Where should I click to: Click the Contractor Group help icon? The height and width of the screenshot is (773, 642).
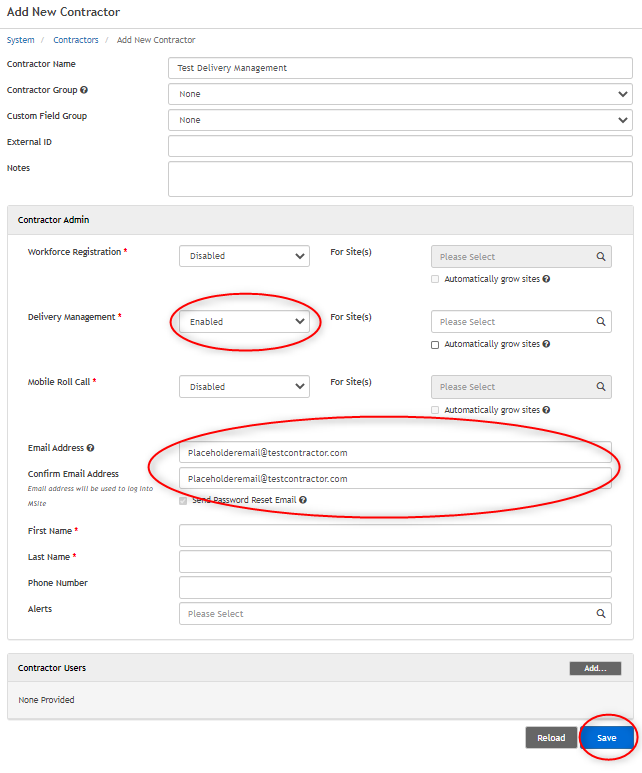coord(84,91)
